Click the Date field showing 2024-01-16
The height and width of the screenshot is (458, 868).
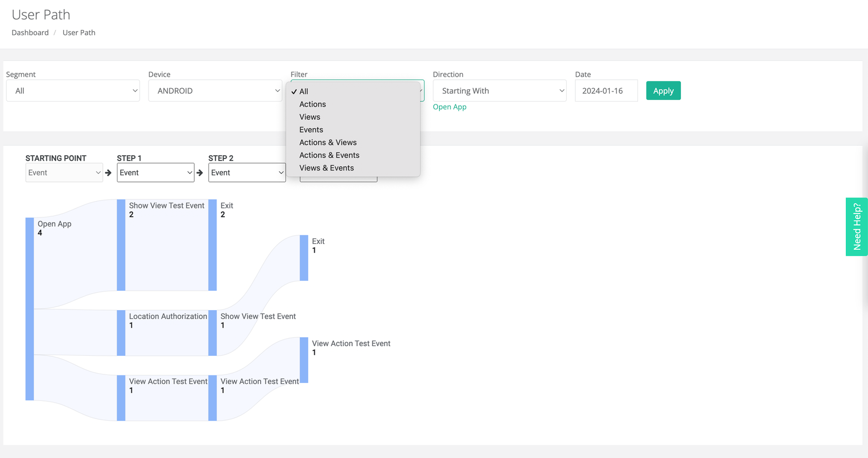tap(606, 90)
